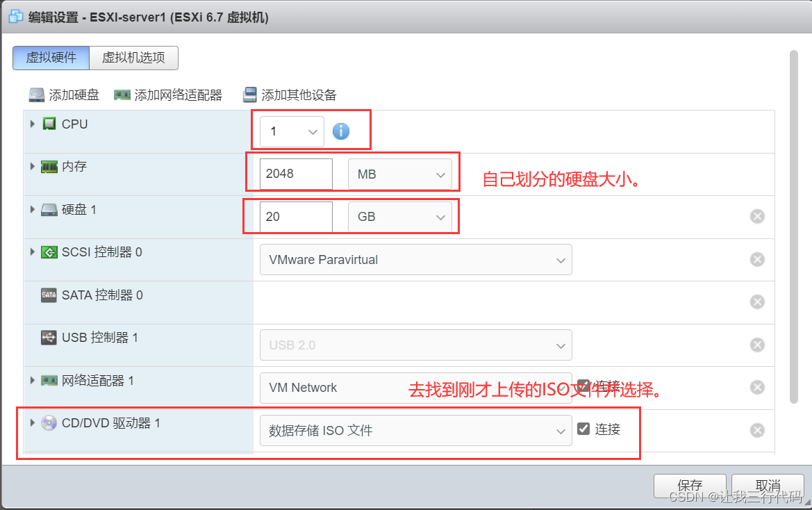812x510 pixels.
Task: Click the CD/DVD drive 1 disc icon
Action: (49, 423)
